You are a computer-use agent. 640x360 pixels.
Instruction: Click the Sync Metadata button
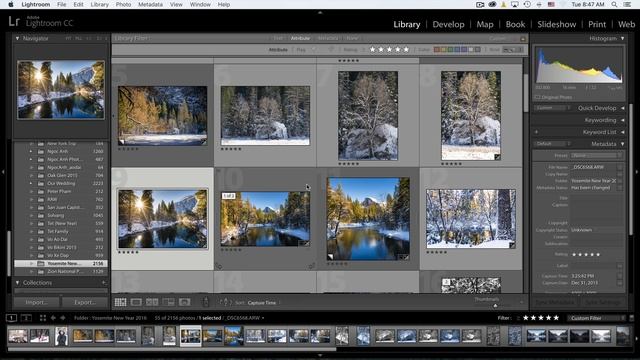[555, 302]
